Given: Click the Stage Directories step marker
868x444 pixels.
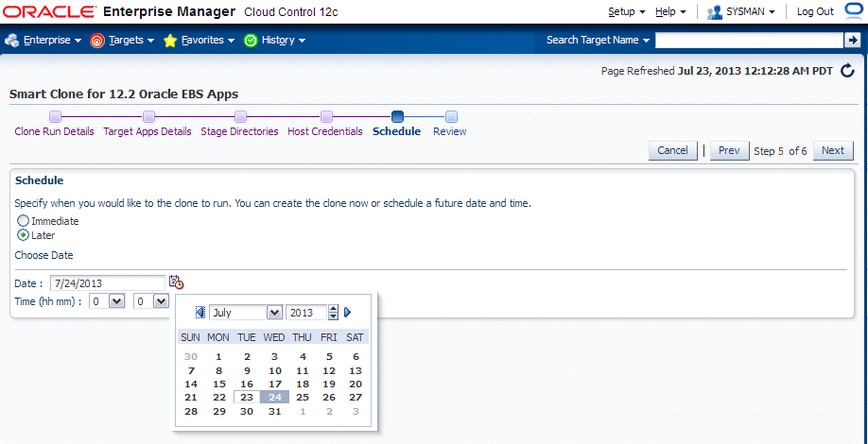Looking at the screenshot, I should point(240,116).
